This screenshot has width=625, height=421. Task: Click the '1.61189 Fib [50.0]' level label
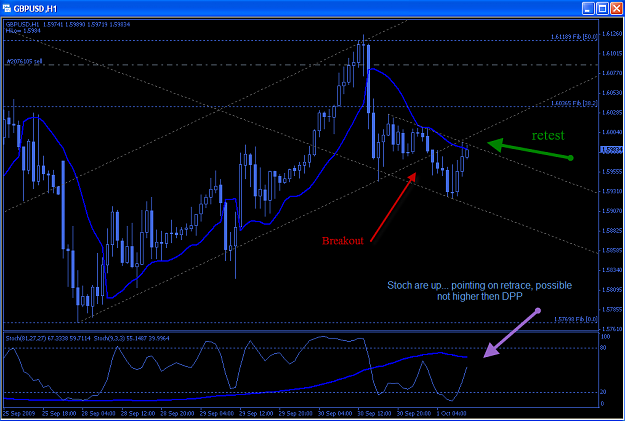click(574, 37)
